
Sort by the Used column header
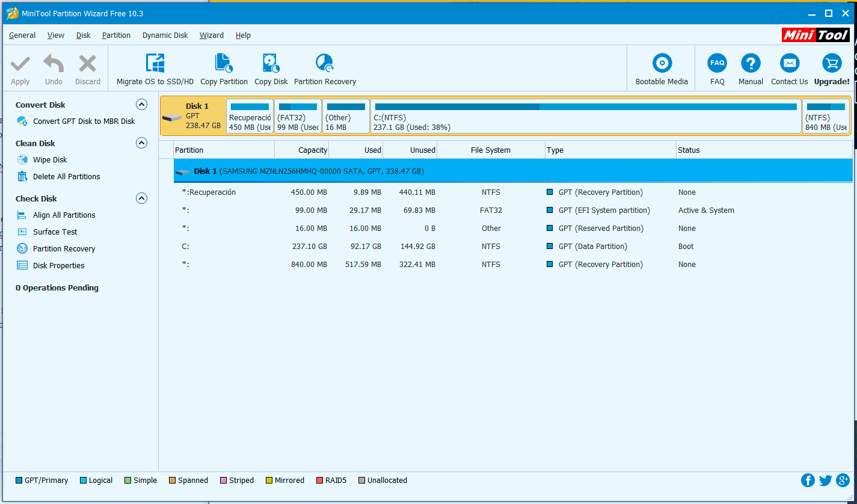(356, 150)
